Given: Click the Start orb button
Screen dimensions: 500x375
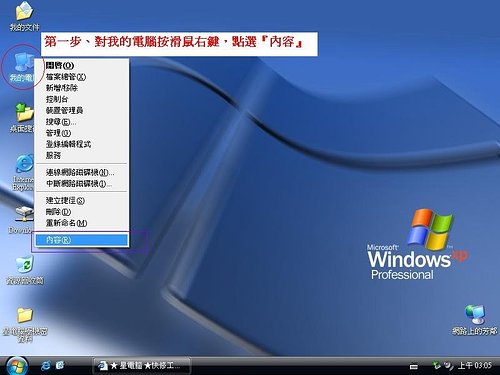Looking at the screenshot, I should coord(16,366).
